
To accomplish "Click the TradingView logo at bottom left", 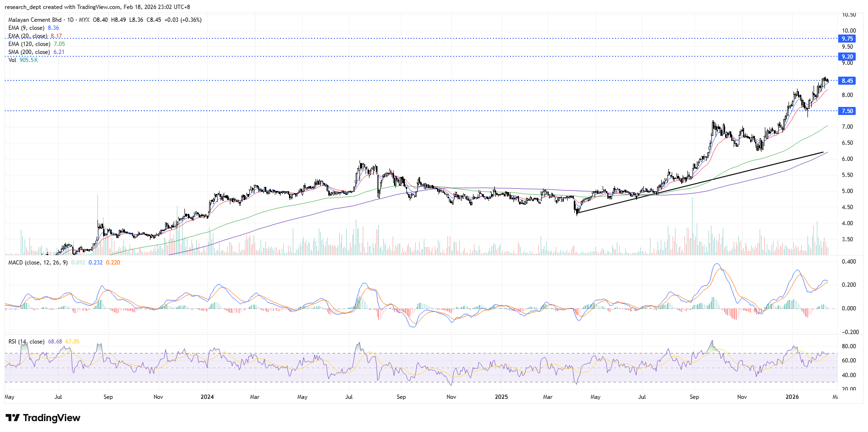I will coord(43,418).
